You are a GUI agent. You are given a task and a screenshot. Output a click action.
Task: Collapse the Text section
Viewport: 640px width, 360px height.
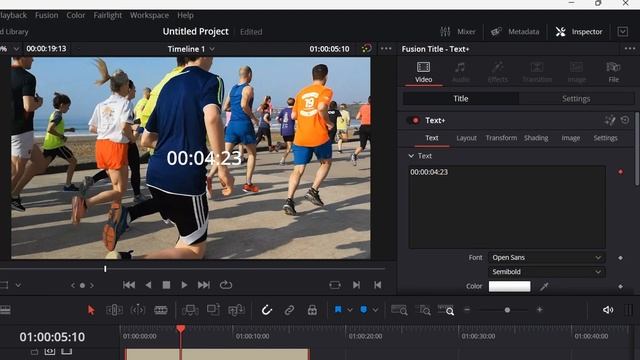click(411, 156)
